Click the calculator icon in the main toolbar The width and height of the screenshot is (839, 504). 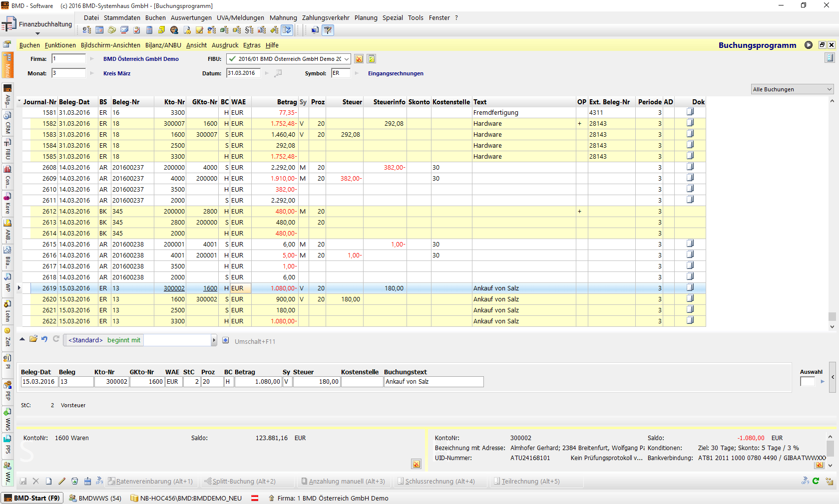pyautogui.click(x=149, y=30)
